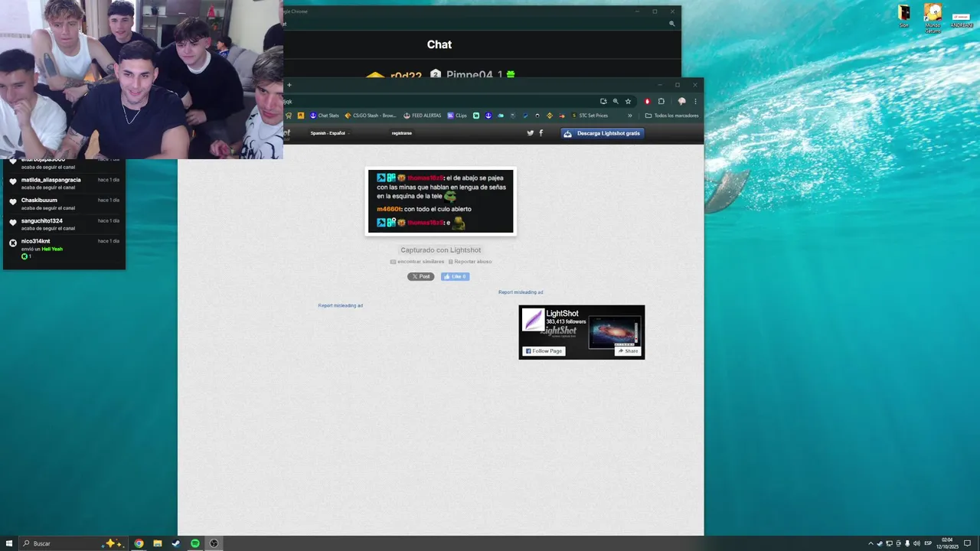Image resolution: width=980 pixels, height=551 pixels.
Task: Click the X Post share button
Action: (x=420, y=276)
